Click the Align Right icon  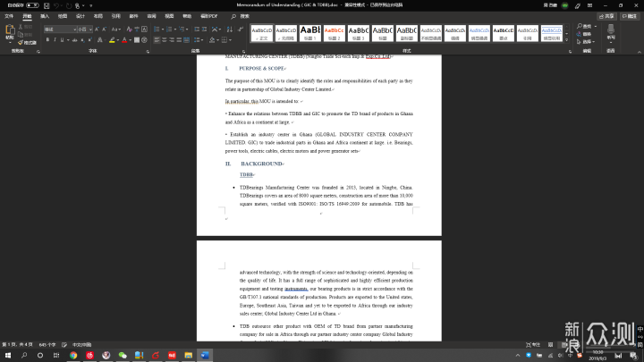[171, 40]
